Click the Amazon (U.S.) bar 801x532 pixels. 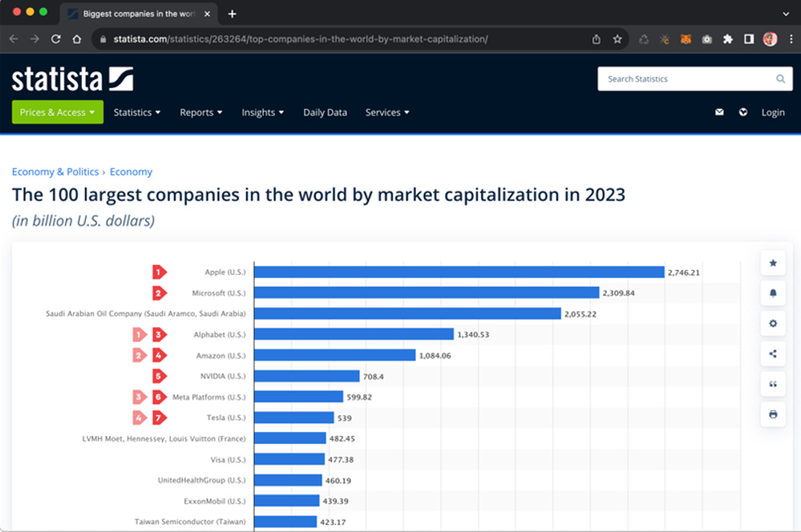[335, 355]
